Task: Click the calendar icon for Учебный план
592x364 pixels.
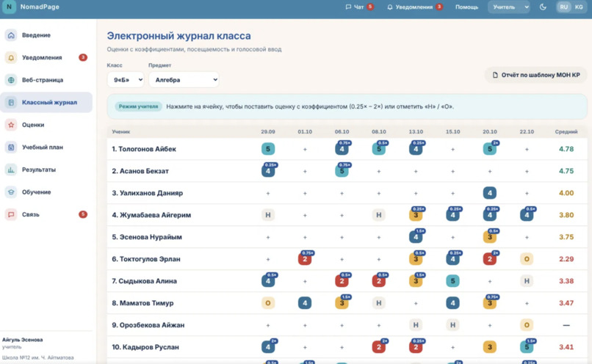Action: pyautogui.click(x=11, y=147)
